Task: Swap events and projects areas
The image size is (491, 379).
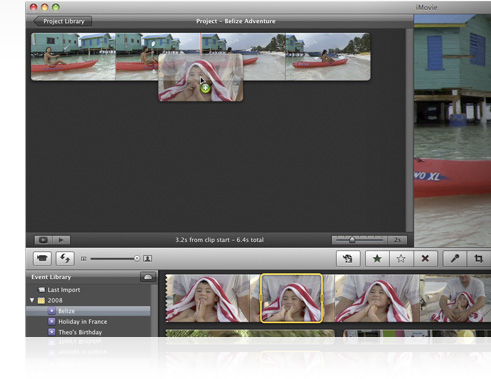Action: 65,258
